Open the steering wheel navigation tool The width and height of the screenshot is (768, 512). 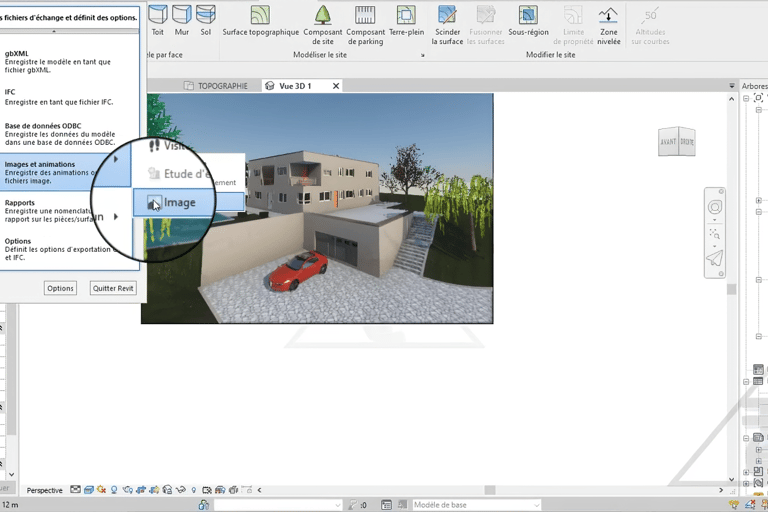pos(715,207)
